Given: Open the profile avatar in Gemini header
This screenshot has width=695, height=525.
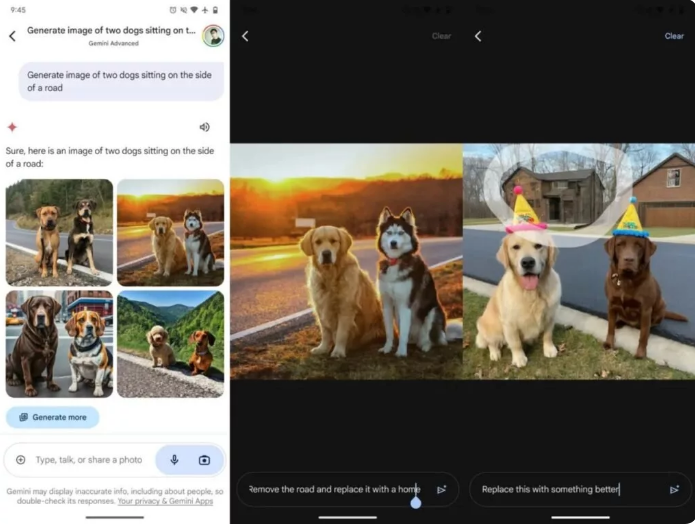Looking at the screenshot, I should [212, 36].
